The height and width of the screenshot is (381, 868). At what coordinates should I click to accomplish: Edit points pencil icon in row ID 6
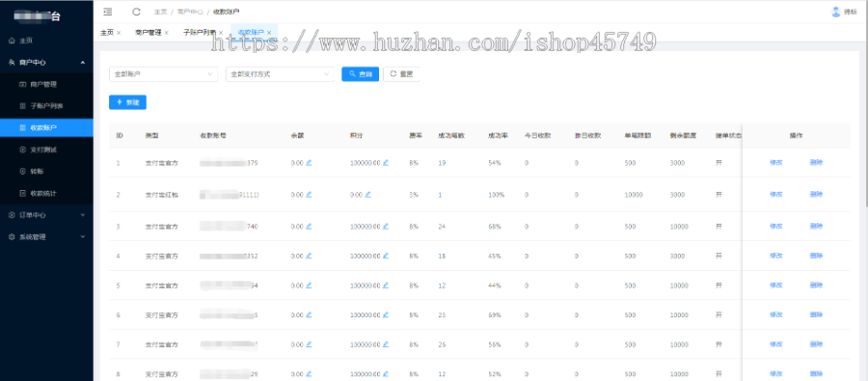click(x=386, y=314)
